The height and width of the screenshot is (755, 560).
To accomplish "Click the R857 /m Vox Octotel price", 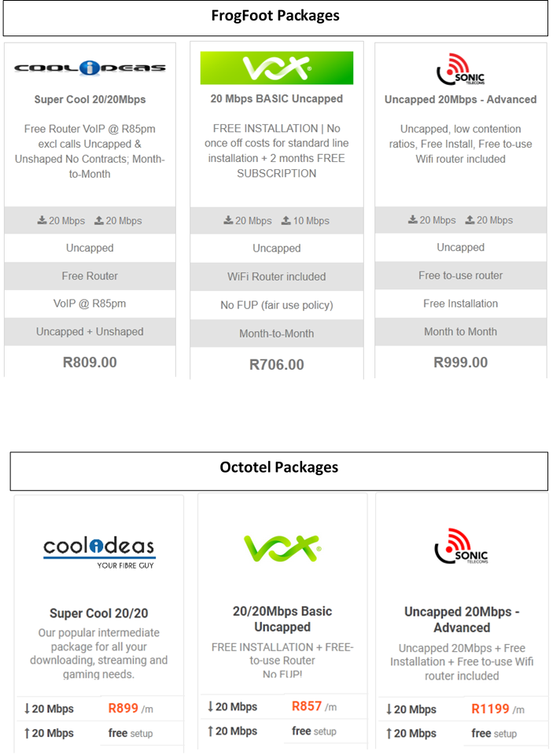I will tap(314, 707).
